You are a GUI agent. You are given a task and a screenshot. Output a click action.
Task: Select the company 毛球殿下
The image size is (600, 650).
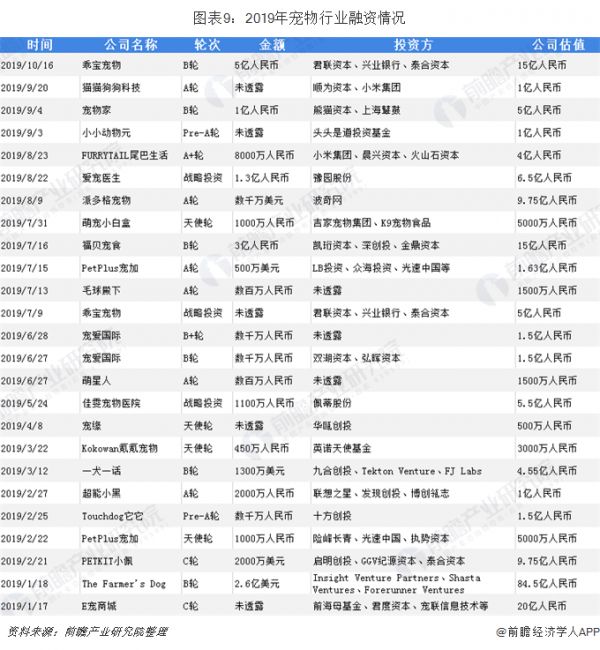[101, 291]
